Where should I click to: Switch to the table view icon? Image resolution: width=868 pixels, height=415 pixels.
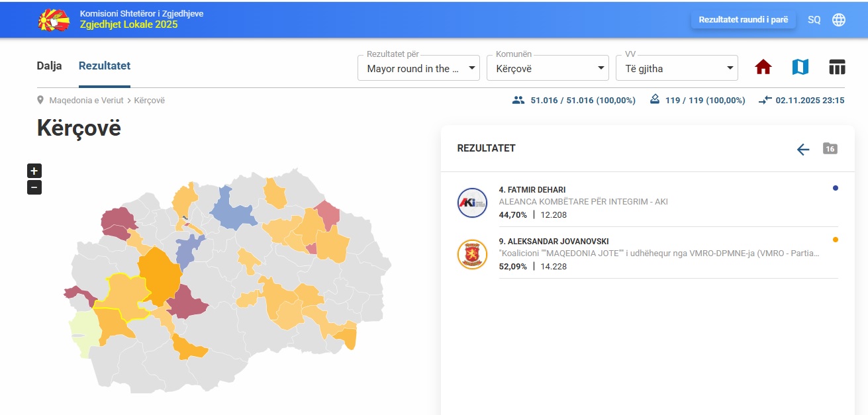837,67
